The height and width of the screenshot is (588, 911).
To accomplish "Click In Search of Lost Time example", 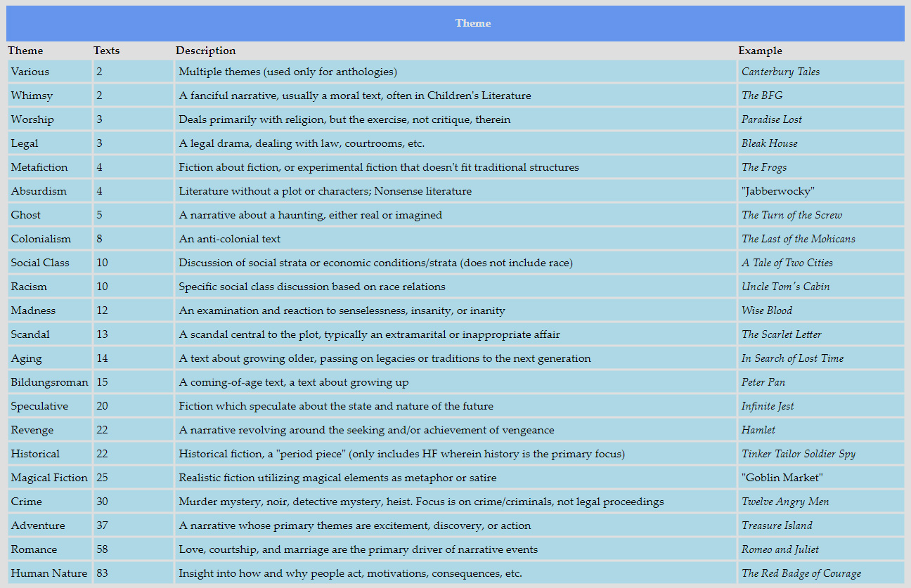I will point(793,358).
